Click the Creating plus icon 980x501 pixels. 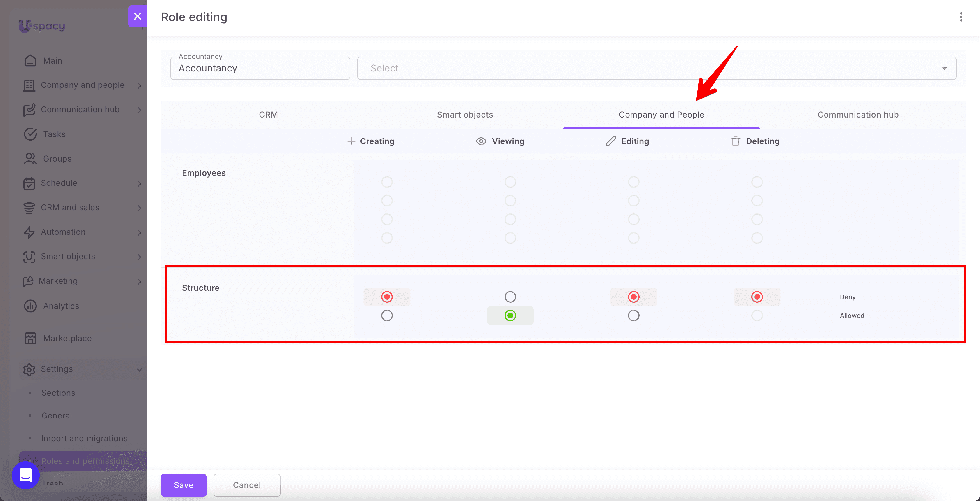pos(351,141)
